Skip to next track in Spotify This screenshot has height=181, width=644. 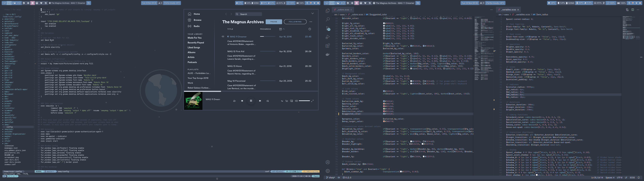click(260, 101)
